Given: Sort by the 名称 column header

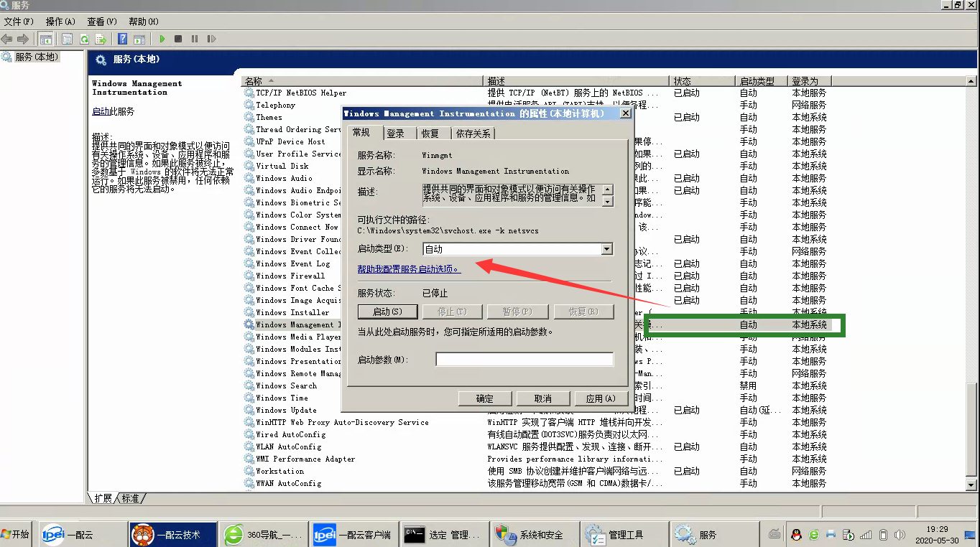Looking at the screenshot, I should coord(363,81).
